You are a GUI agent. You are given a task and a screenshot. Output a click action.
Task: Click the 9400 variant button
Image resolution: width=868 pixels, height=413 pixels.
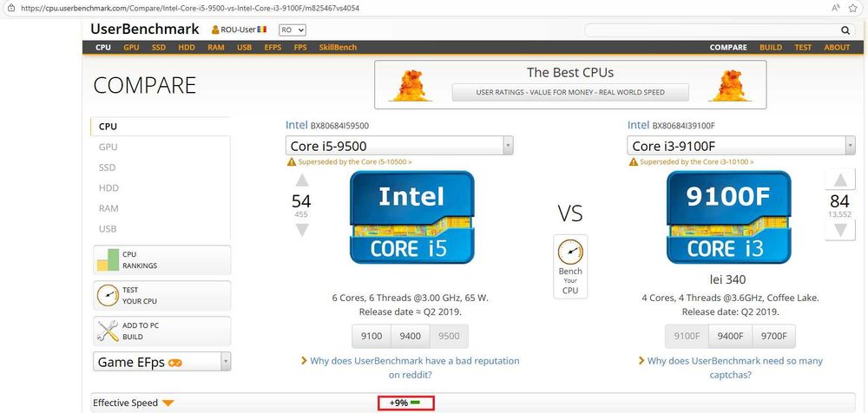pos(411,336)
